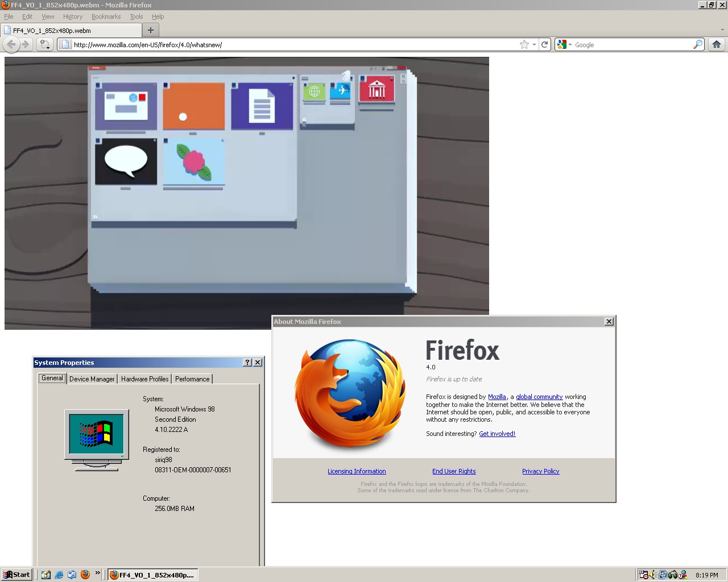This screenshot has height=582, width=728.
Task: Go back using the Back arrow button
Action: [x=11, y=44]
